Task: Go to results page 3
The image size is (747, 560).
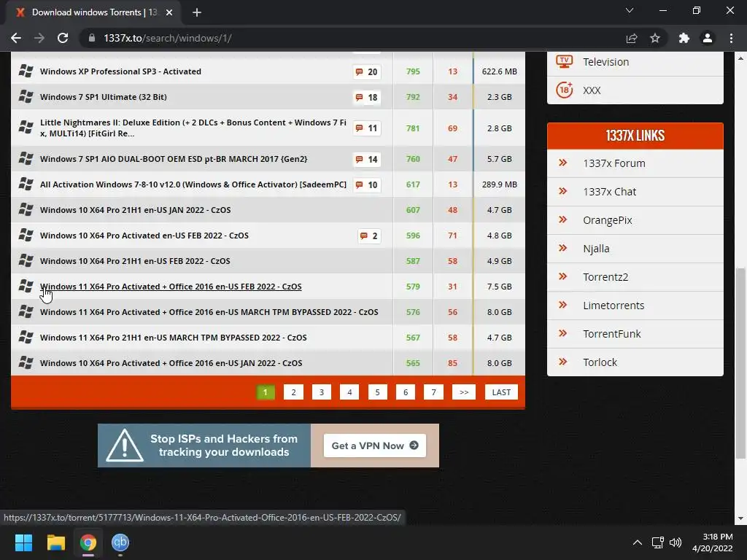Action: click(x=322, y=392)
